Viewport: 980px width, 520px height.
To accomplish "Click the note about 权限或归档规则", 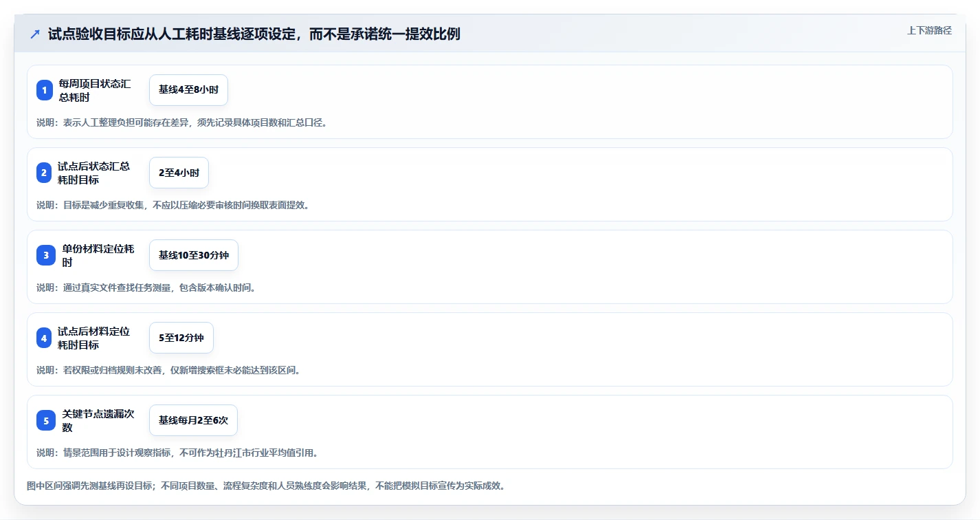I will pyautogui.click(x=168, y=370).
